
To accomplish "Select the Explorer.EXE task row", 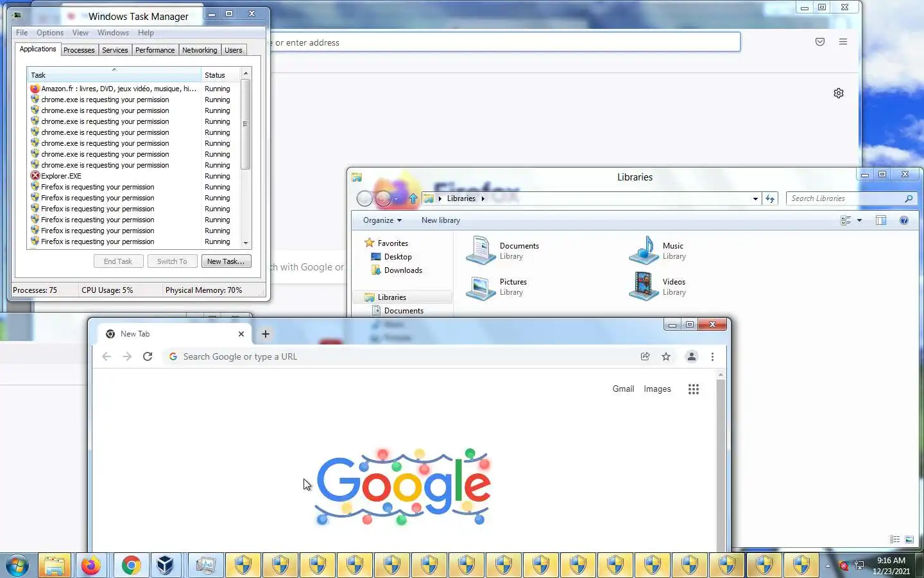I will (x=133, y=176).
